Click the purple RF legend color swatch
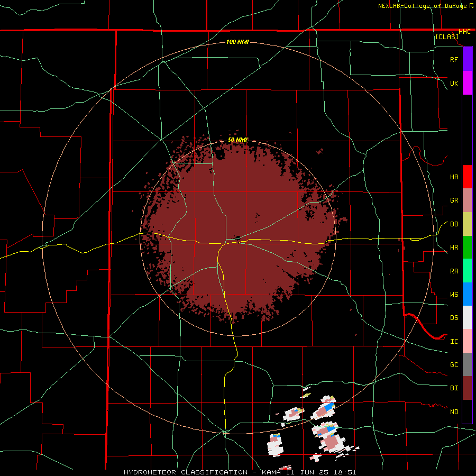The width and height of the screenshot is (476, 476). pos(467,59)
